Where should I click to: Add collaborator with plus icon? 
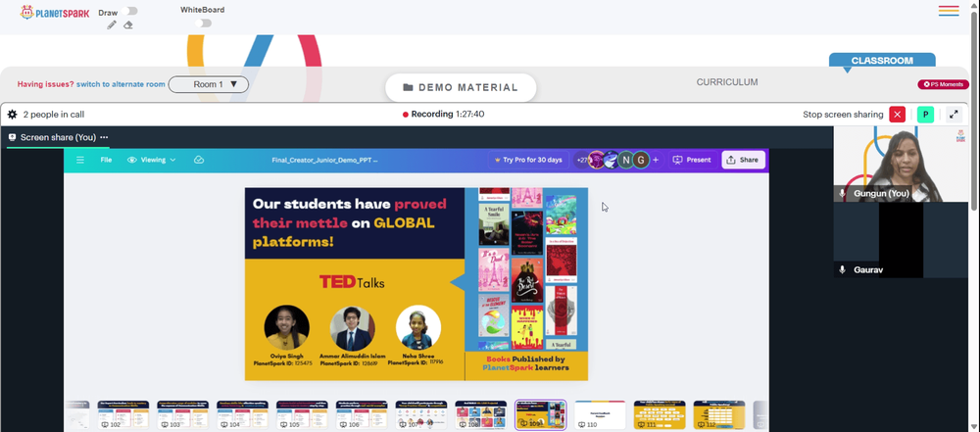(656, 160)
